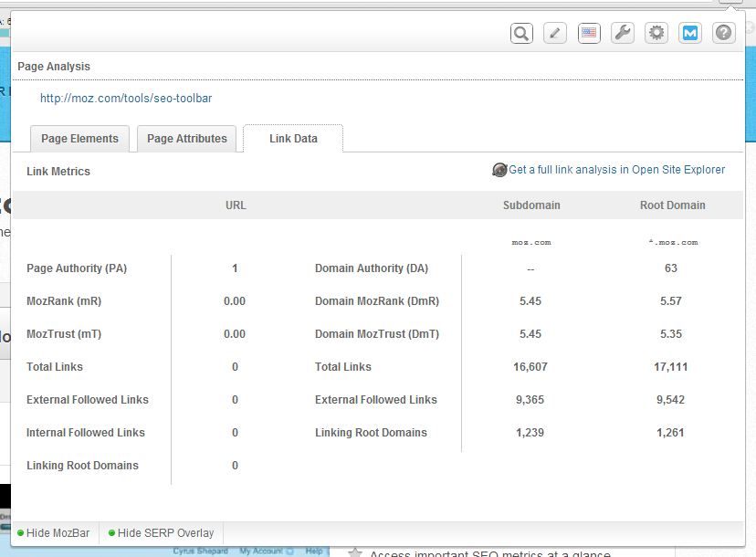The width and height of the screenshot is (756, 557).
Task: Open the US flag country search icon
Action: point(589,33)
